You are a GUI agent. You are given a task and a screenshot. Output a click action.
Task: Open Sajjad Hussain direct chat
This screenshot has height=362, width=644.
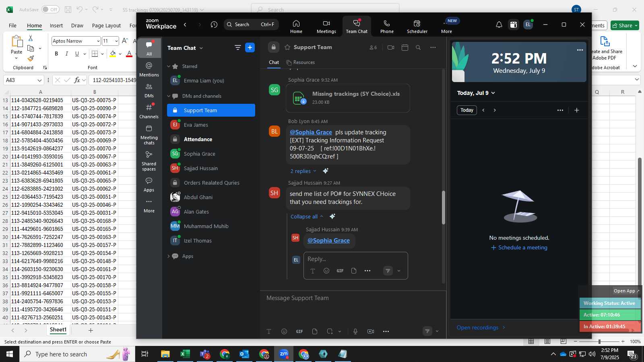click(x=211, y=168)
